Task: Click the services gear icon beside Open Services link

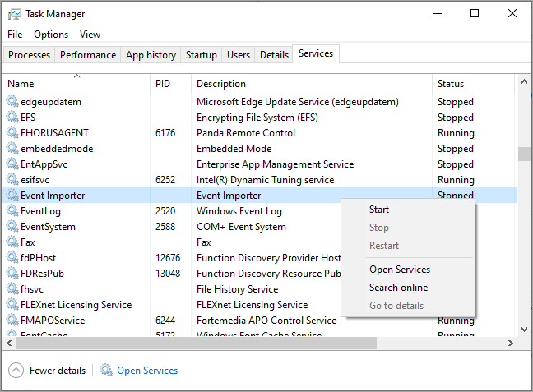Action: pyautogui.click(x=106, y=371)
